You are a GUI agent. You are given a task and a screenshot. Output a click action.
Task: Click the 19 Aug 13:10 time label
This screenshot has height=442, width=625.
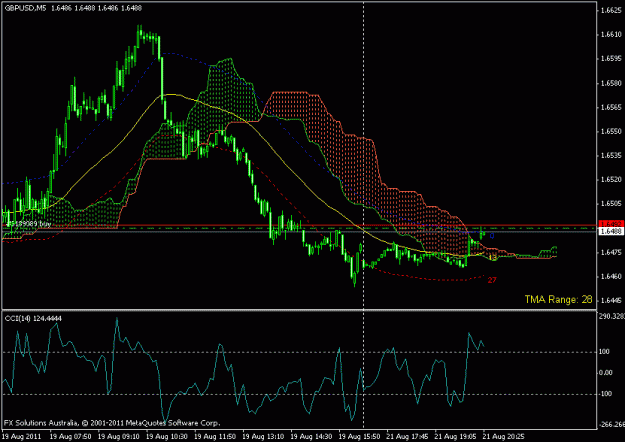tap(263, 436)
